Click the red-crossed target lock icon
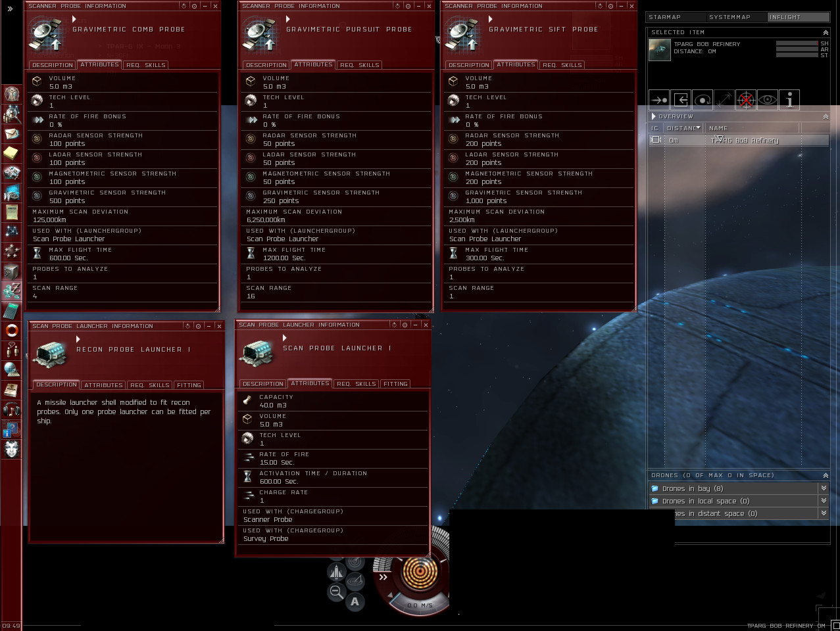Screen dimensions: 840x631 (746, 100)
